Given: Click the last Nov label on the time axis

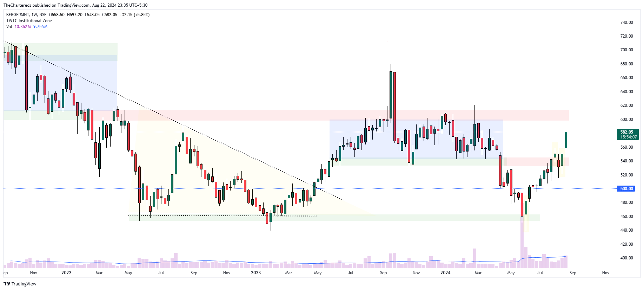Looking at the screenshot, I should coord(606,273).
